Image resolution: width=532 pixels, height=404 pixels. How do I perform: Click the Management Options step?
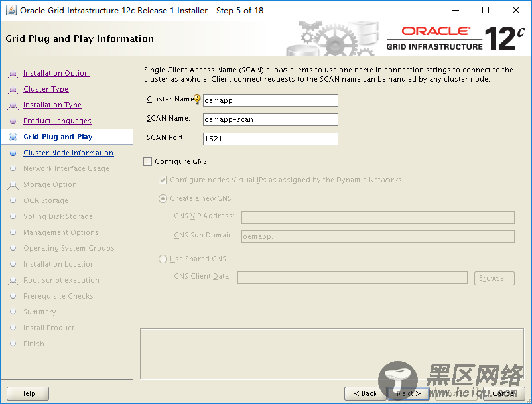[x=61, y=232]
